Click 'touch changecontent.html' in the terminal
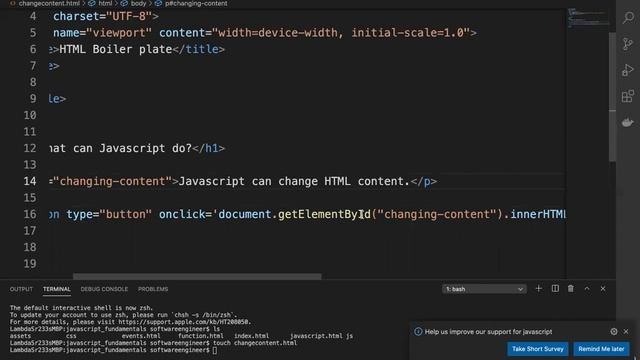 255,343
